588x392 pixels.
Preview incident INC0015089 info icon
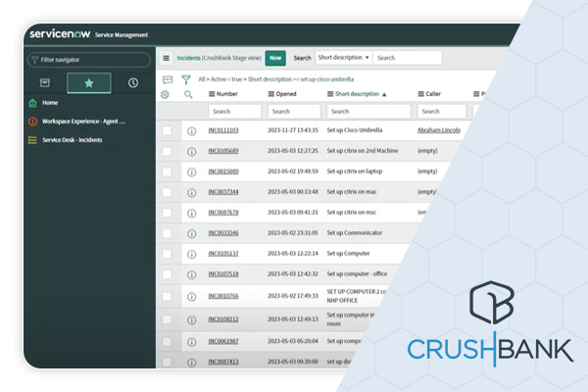192,172
